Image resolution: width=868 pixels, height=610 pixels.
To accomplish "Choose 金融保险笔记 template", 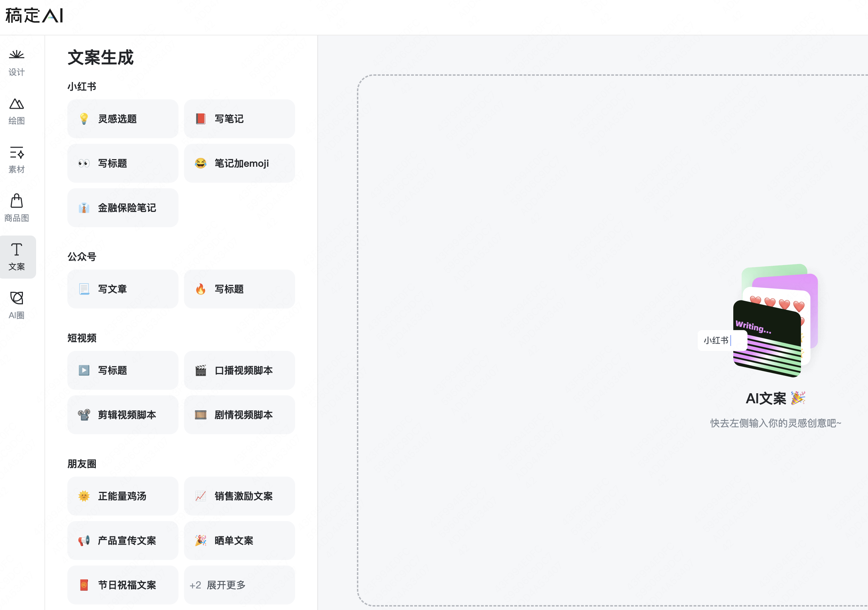I will 123,208.
